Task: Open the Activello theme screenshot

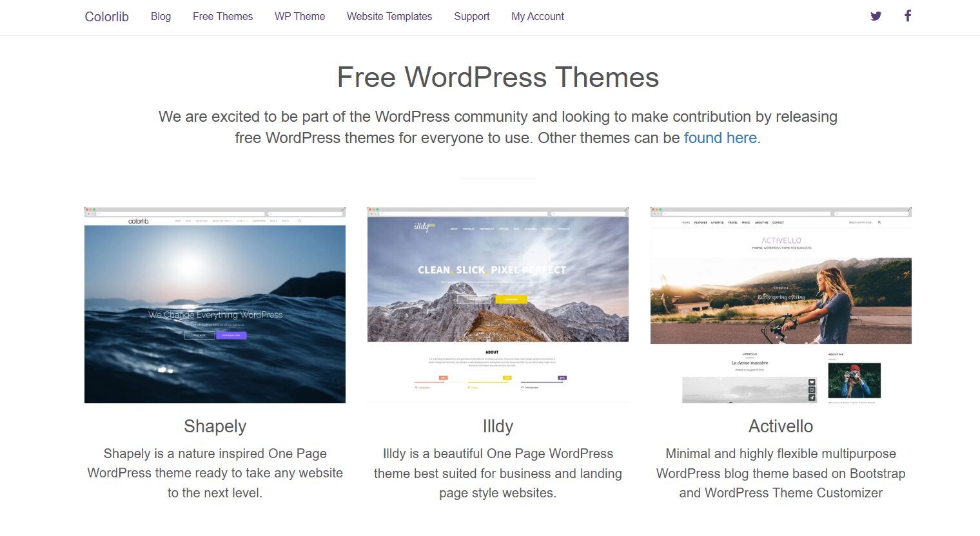Action: click(x=781, y=305)
